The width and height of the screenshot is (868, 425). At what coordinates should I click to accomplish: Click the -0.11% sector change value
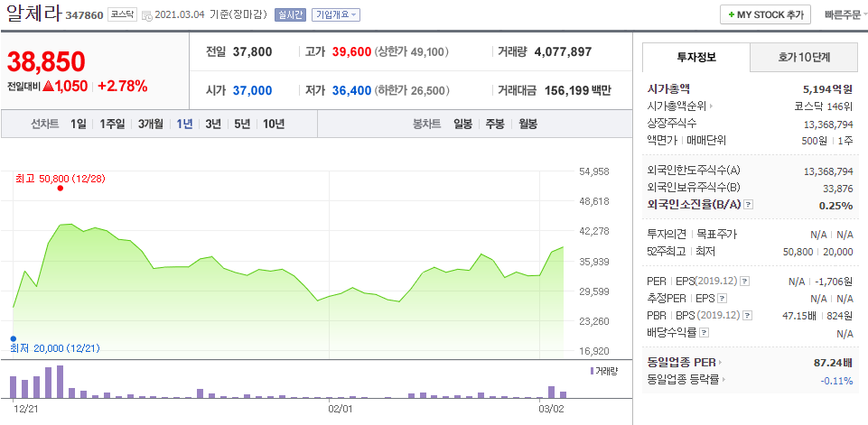[836, 380]
